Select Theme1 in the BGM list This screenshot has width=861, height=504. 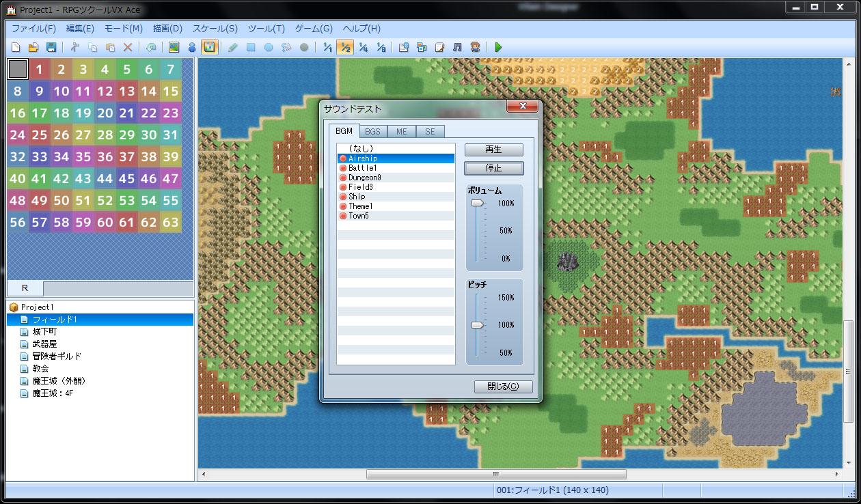click(x=396, y=206)
